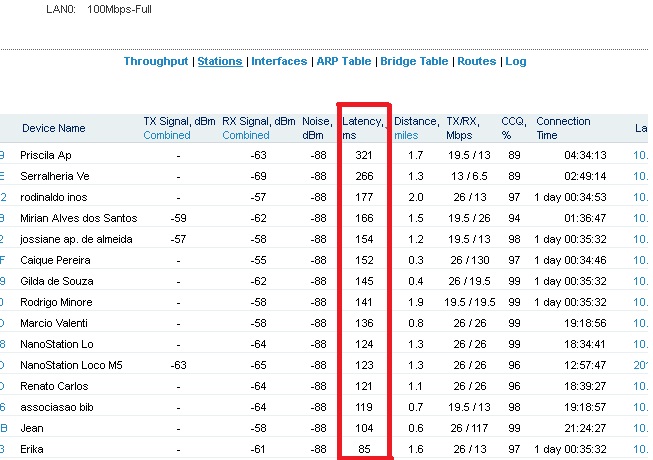Open the Throughput tab

point(156,61)
